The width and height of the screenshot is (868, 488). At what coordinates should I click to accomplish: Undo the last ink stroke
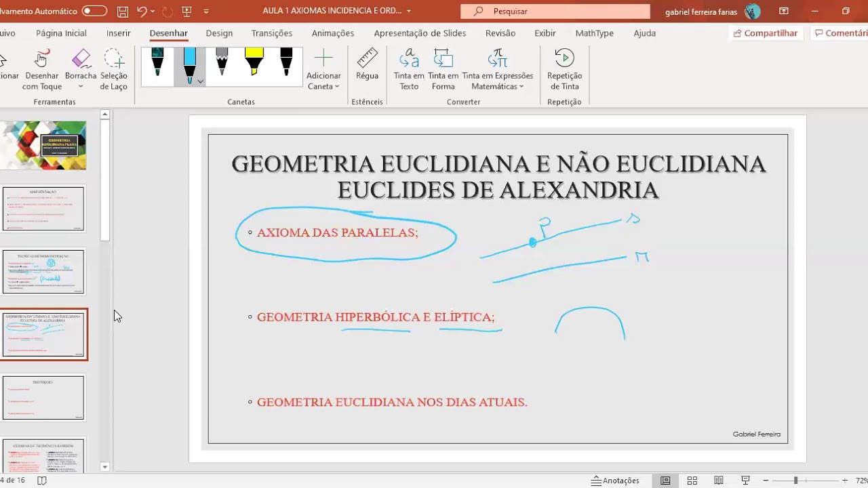pos(142,12)
